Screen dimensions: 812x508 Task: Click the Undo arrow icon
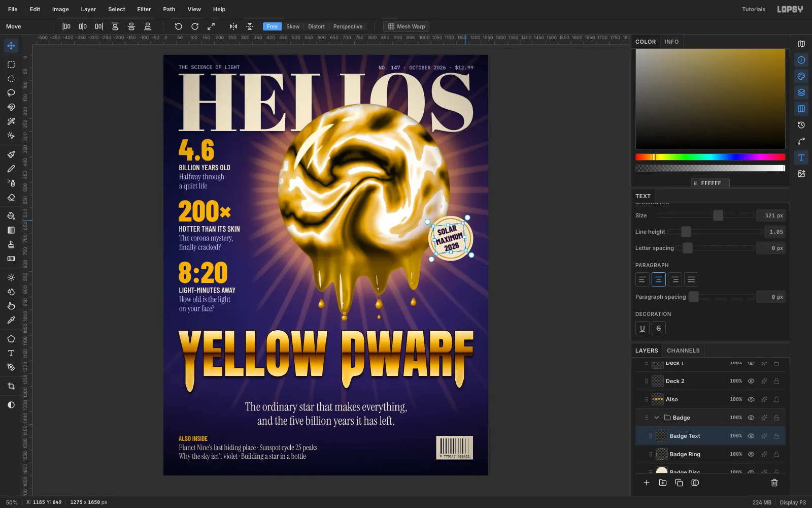tap(178, 26)
